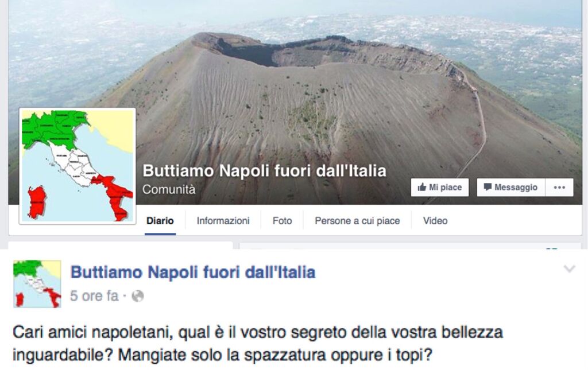The height and width of the screenshot is (370, 588).
Task: Click the speech bubble icon in Messaggio
Action: [488, 187]
